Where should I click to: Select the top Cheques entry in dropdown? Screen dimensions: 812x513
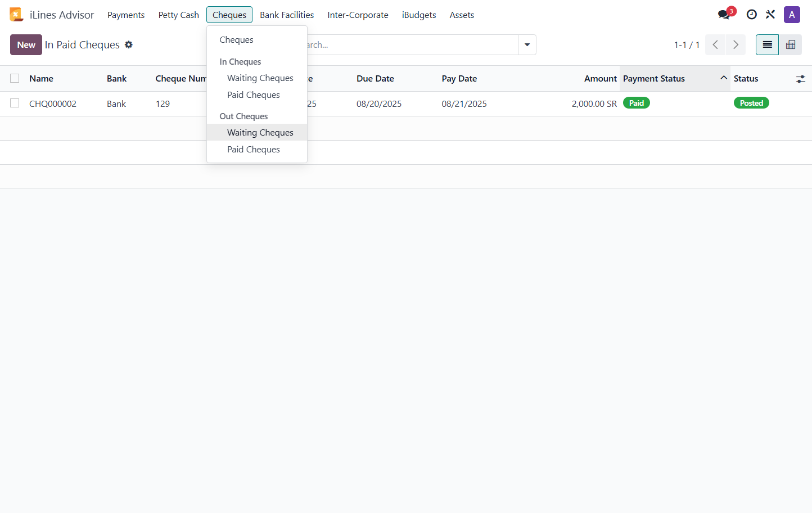(257, 40)
